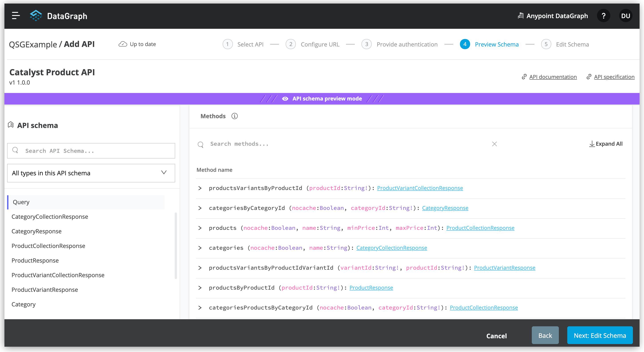Click the search magnifier icon in API schema
The height and width of the screenshot is (352, 644).
16,151
